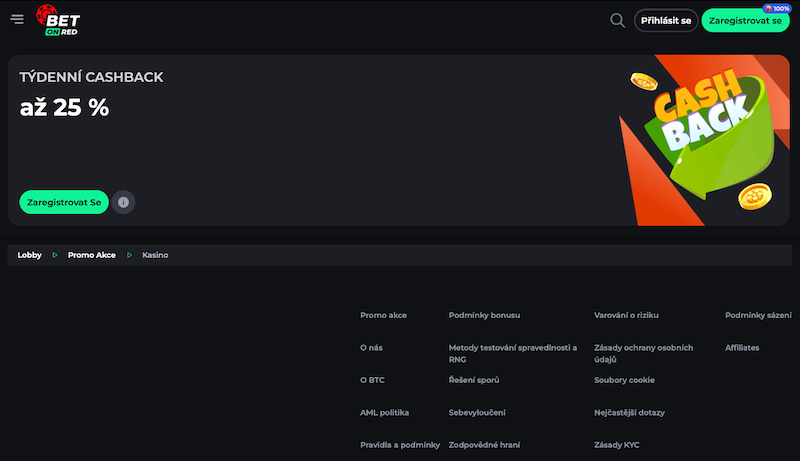The width and height of the screenshot is (800, 461).
Task: Open Nejčastější dotazy FAQ link
Action: click(629, 412)
